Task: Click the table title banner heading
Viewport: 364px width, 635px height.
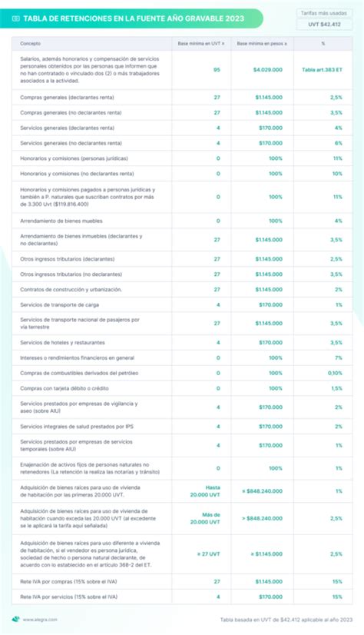Action: pos(134,18)
